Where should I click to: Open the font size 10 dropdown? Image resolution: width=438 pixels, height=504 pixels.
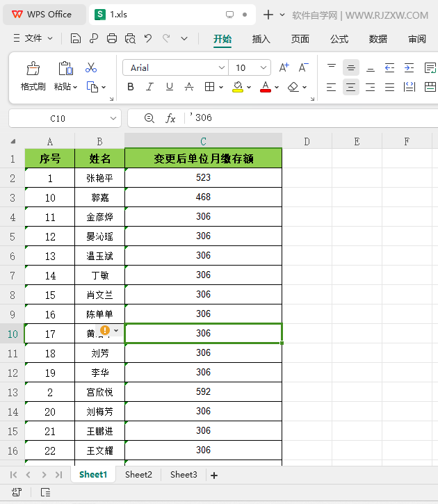click(x=263, y=68)
